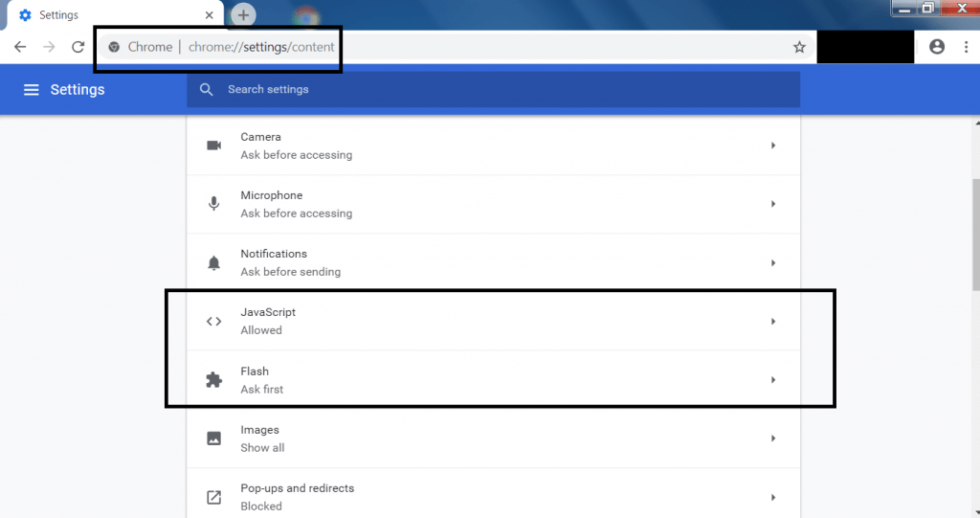Click the Notifications bell icon
The width and height of the screenshot is (980, 518).
[213, 262]
